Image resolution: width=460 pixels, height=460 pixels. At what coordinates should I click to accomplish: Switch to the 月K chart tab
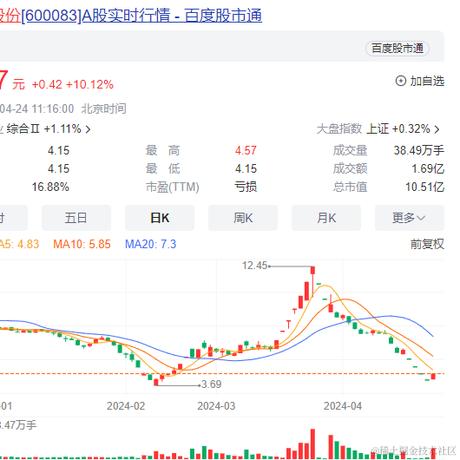(326, 218)
